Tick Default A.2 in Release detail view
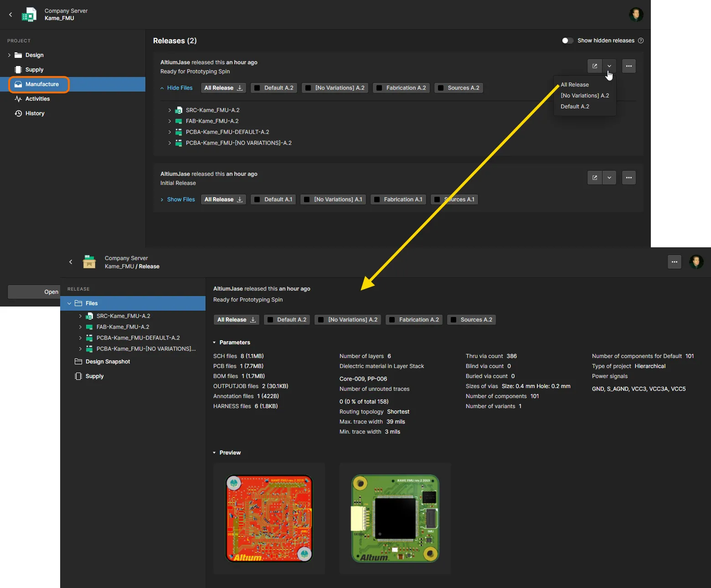This screenshot has width=711, height=588. pos(270,320)
